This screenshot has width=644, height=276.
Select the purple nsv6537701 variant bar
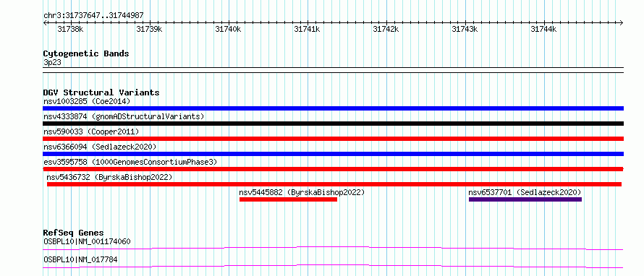525,199
